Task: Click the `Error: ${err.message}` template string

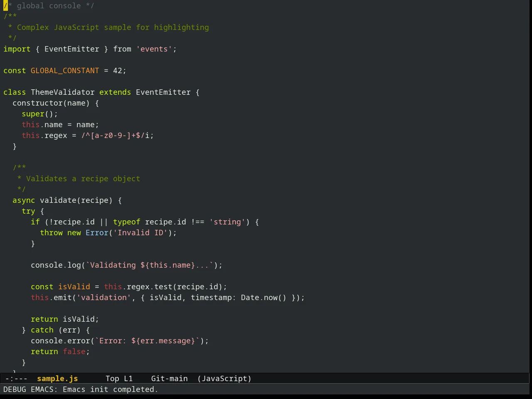Action: [148, 341]
